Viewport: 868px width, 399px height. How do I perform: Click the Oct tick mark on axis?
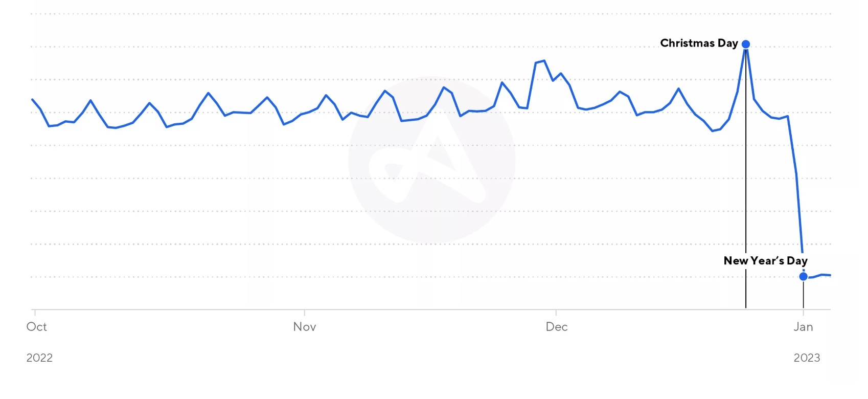(35, 312)
